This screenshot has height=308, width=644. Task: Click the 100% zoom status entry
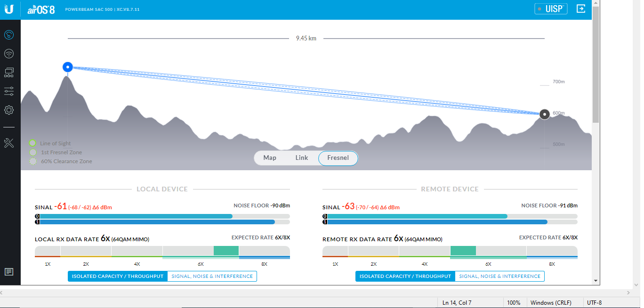tap(514, 303)
